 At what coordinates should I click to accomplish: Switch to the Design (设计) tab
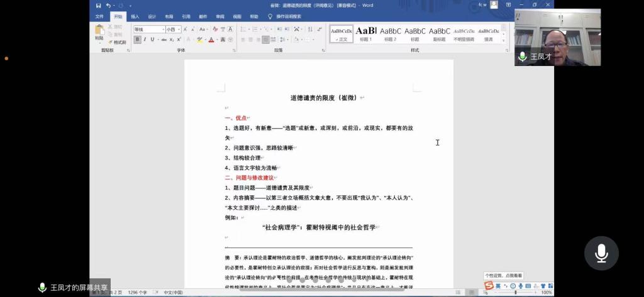click(152, 17)
